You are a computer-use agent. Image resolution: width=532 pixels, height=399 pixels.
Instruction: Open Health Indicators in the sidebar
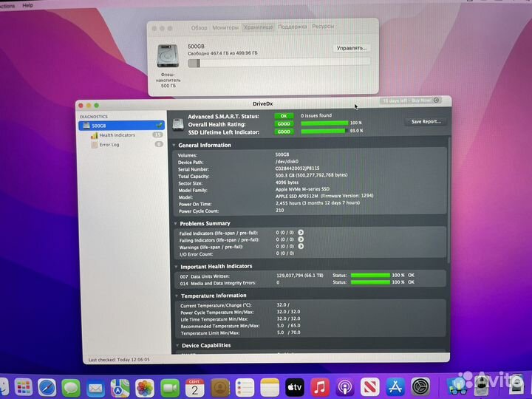pos(117,135)
